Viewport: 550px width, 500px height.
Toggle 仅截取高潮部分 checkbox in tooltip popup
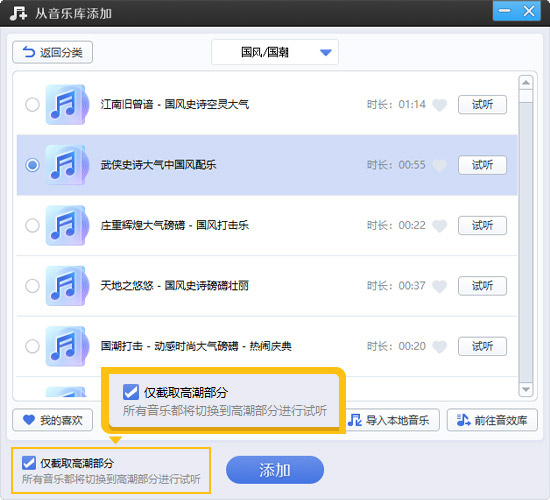click(131, 392)
